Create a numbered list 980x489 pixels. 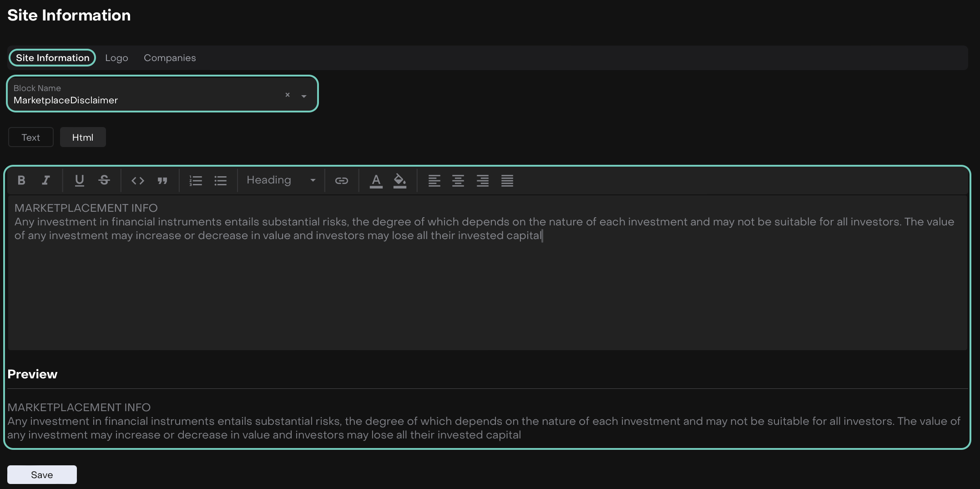(196, 181)
